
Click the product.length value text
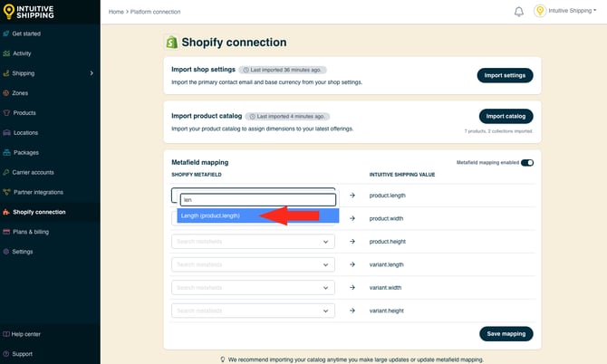[387, 196]
